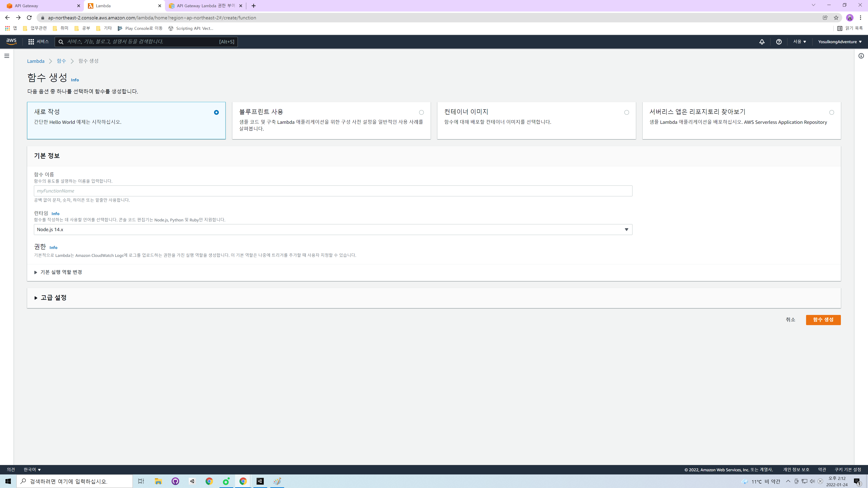Image resolution: width=868 pixels, height=488 pixels.
Task: Open Info link next to 함수 생성 heading
Action: [75, 80]
